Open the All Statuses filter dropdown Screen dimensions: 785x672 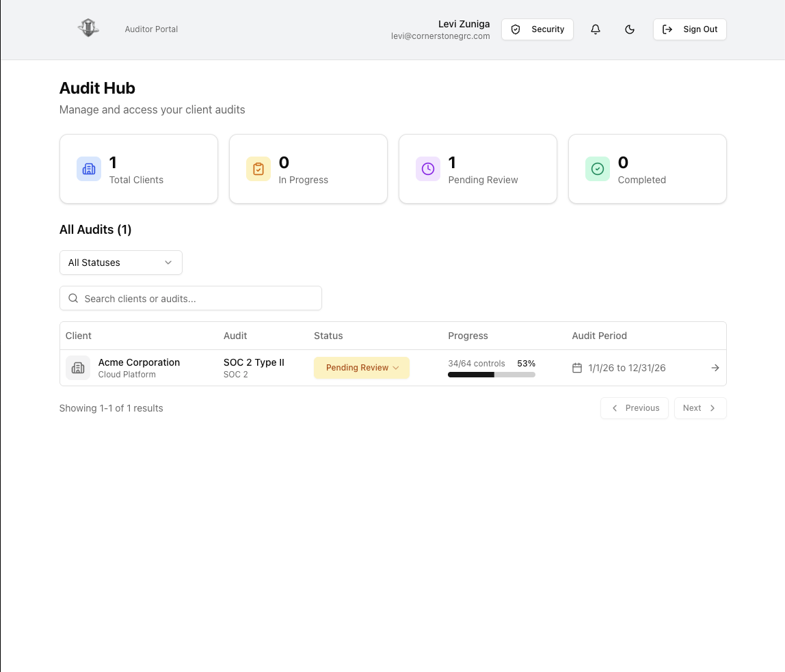[120, 263]
